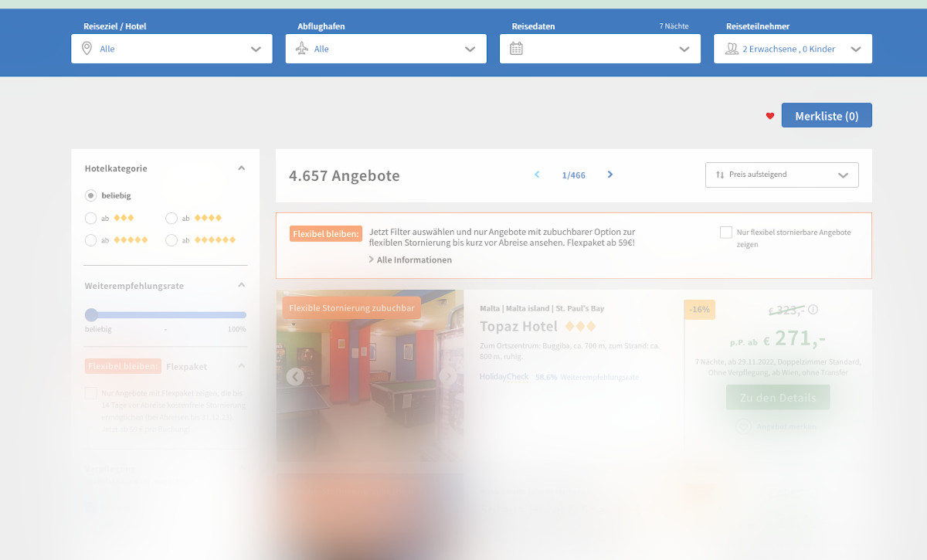927x560 pixels.
Task: Click the info icon next to crossed-out price
Action: pyautogui.click(x=813, y=310)
